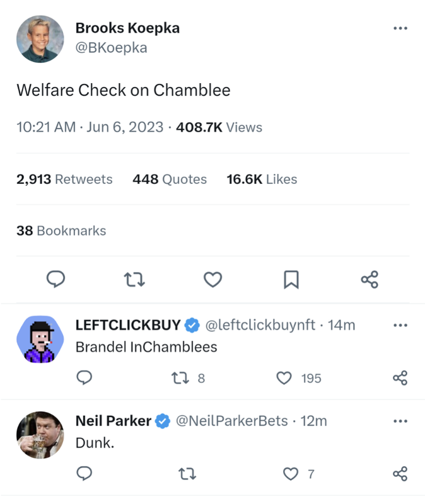Open more options for Brooks Koepka's tweet
The image size is (425, 504).
(400, 28)
